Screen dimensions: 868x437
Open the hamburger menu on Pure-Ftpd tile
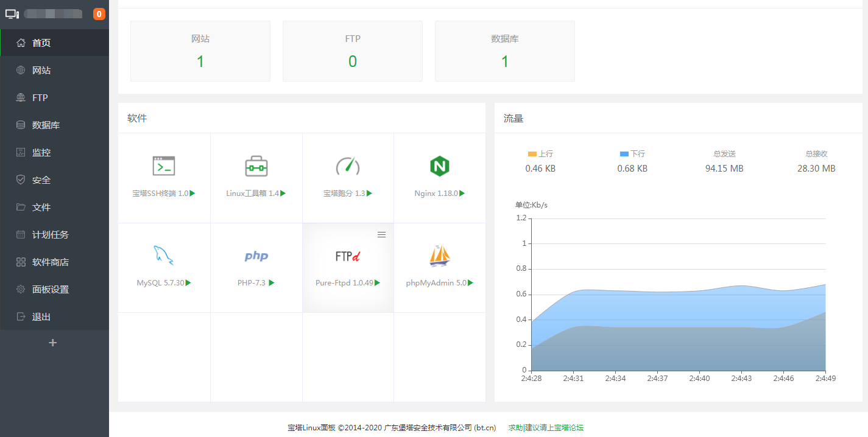[x=381, y=235]
